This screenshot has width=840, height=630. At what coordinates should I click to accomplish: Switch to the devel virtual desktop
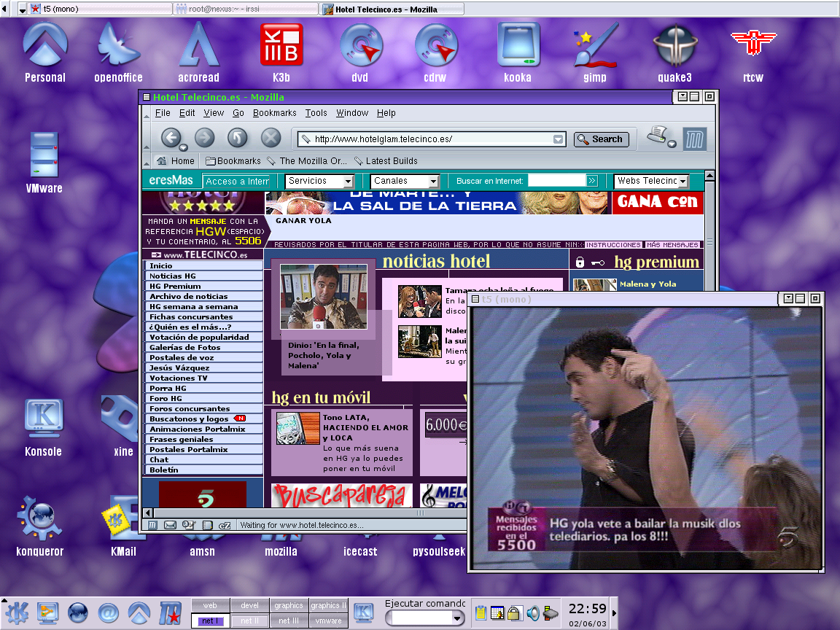[249, 605]
